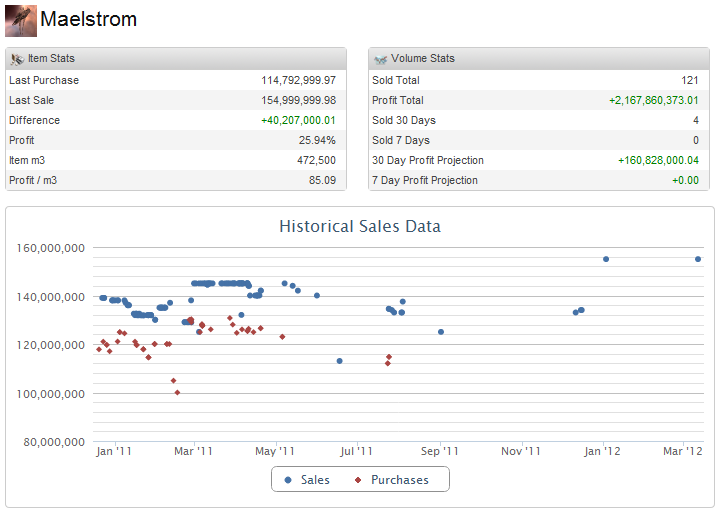Click the sales data point near Sep '11

(441, 332)
